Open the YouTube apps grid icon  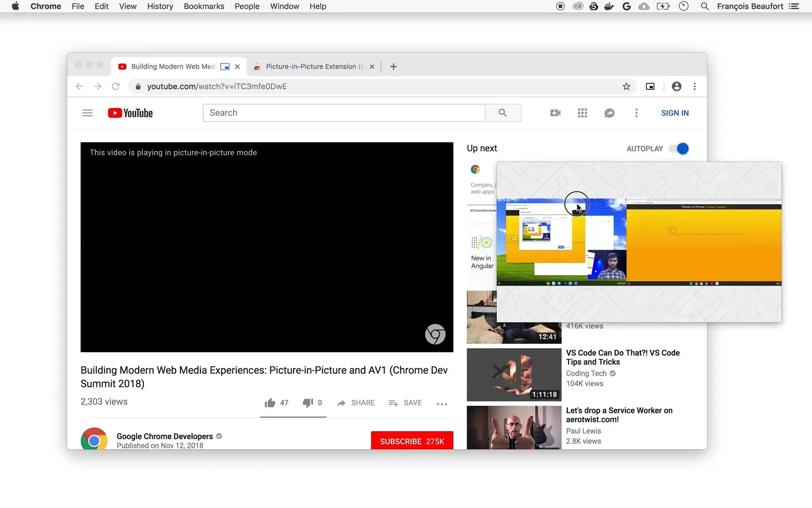tap(582, 113)
